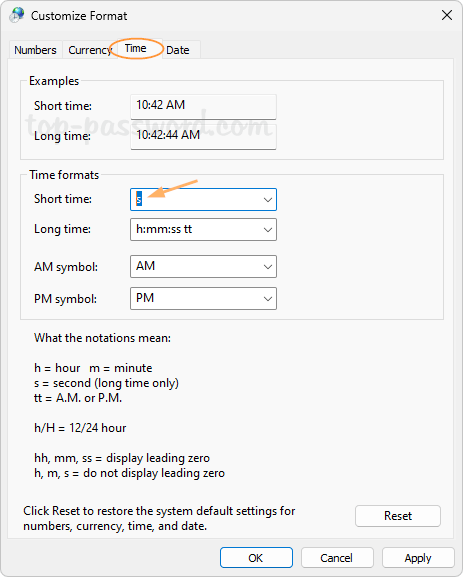Click the Long time format text h:mm:ss tt
The image size is (463, 577).
tap(164, 229)
